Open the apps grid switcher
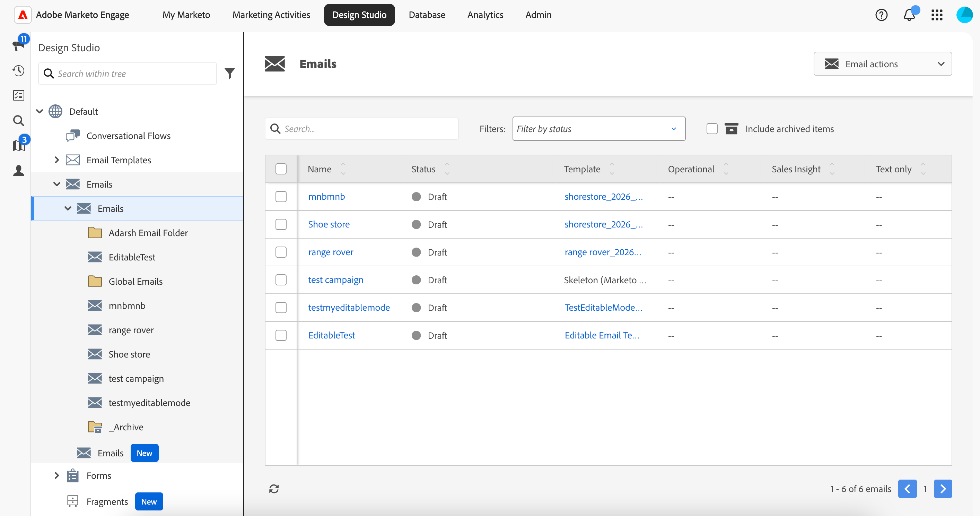 click(937, 15)
